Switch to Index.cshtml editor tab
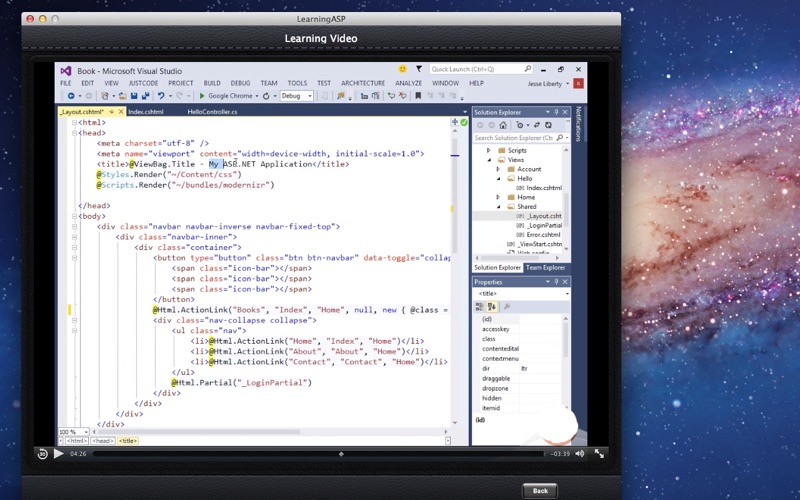This screenshot has width=800, height=500. pos(146,112)
